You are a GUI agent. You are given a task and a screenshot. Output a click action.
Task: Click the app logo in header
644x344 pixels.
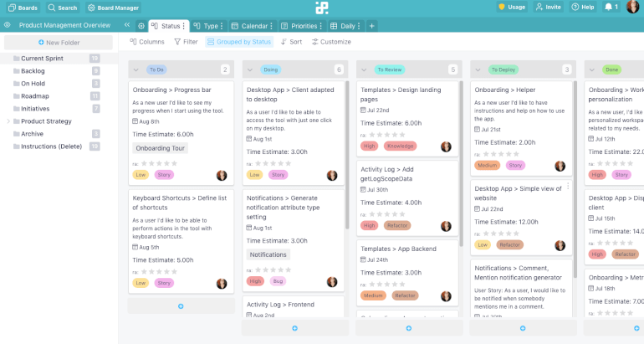pyautogui.click(x=322, y=8)
